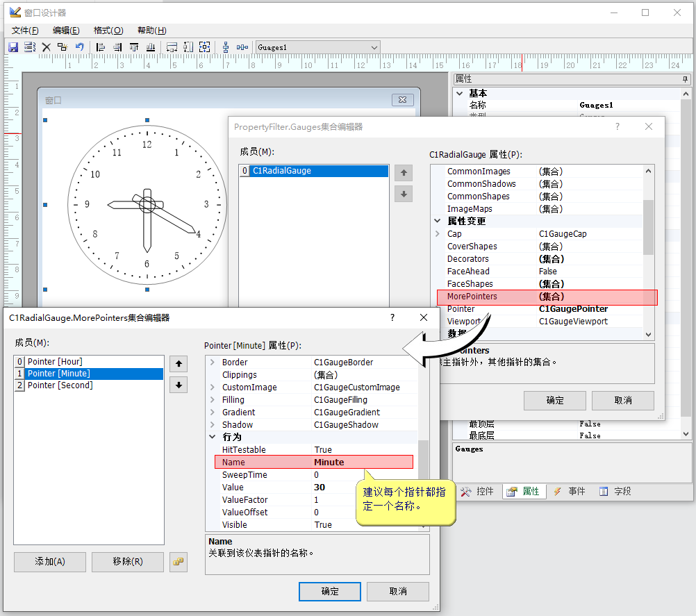This screenshot has width=696, height=616.
Task: Open the Guages1 control dropdown
Action: click(x=374, y=47)
